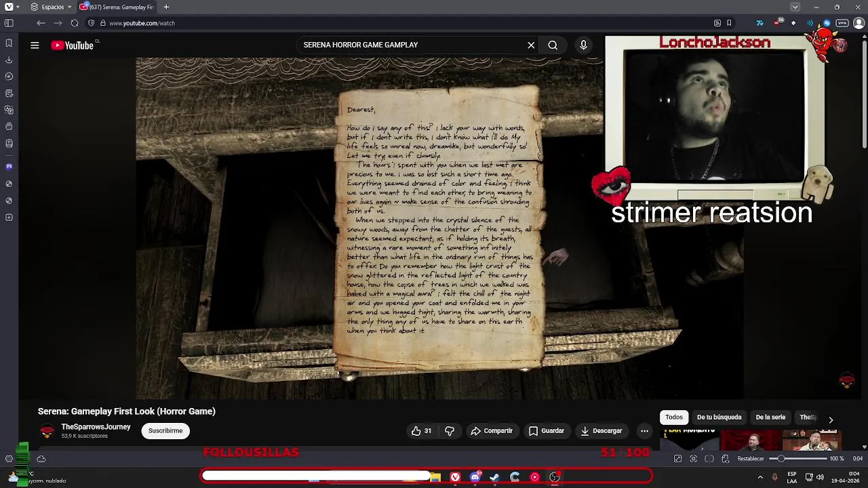Image resolution: width=868 pixels, height=488 pixels.
Task: View site info via padlock icon
Action: (103, 23)
